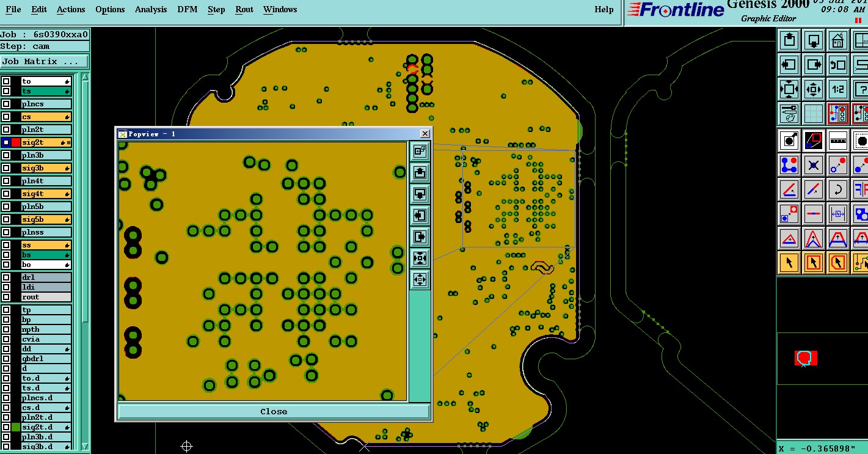
Task: Click the connected blue dots net icon
Action: pos(789,165)
